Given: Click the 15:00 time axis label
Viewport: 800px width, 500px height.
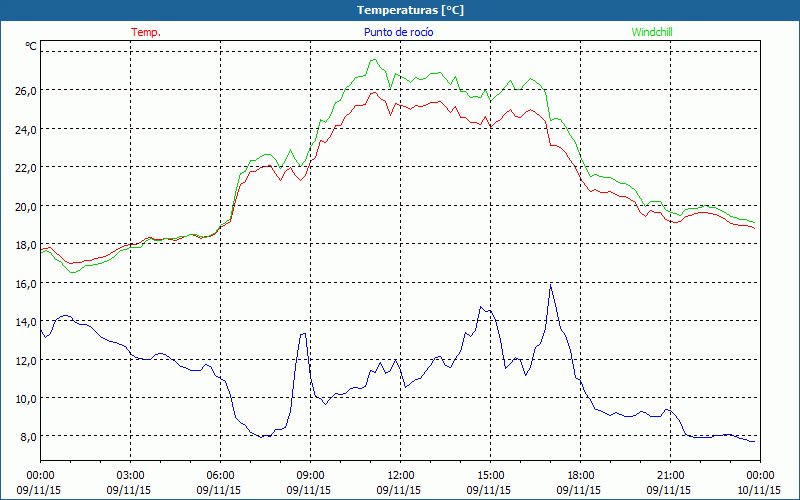Looking at the screenshot, I should coord(490,476).
